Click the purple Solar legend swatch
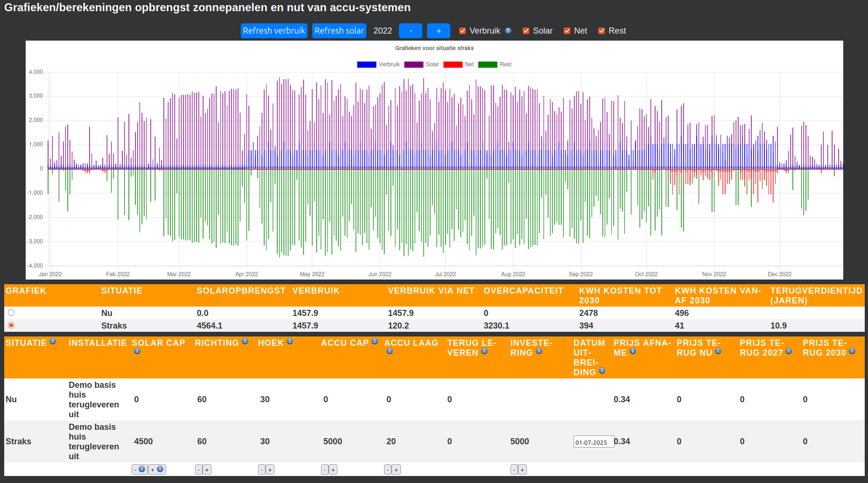 (413, 64)
